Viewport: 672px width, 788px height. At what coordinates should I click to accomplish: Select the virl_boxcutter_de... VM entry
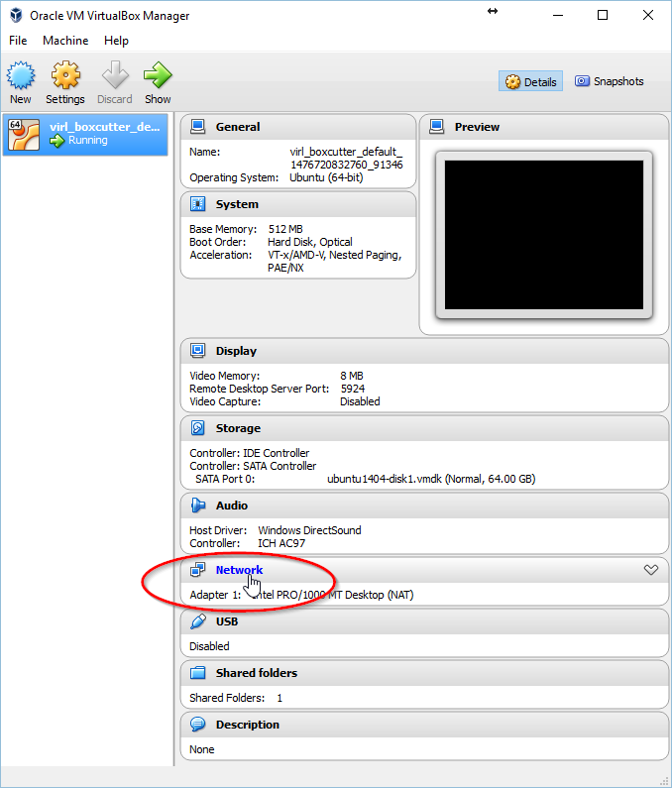point(85,134)
